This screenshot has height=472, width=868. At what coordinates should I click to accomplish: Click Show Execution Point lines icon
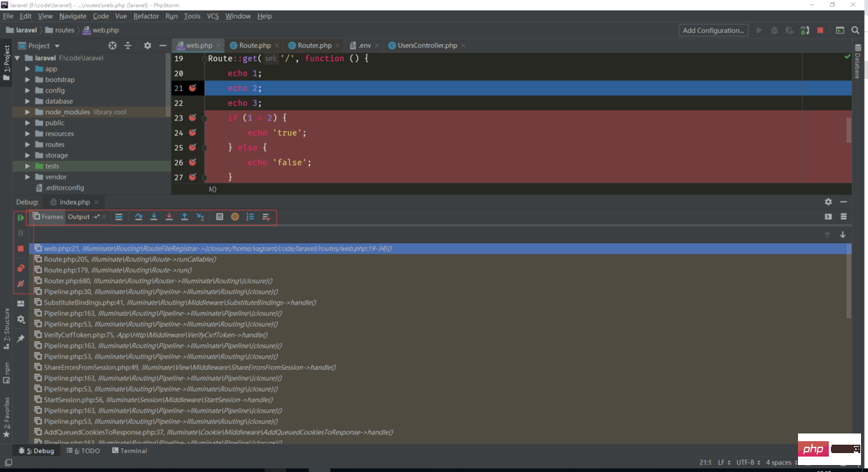119,217
